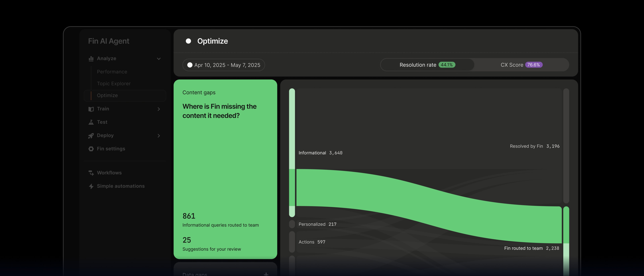Image resolution: width=644 pixels, height=276 pixels.
Task: Select the Content gaps card
Action: click(225, 169)
